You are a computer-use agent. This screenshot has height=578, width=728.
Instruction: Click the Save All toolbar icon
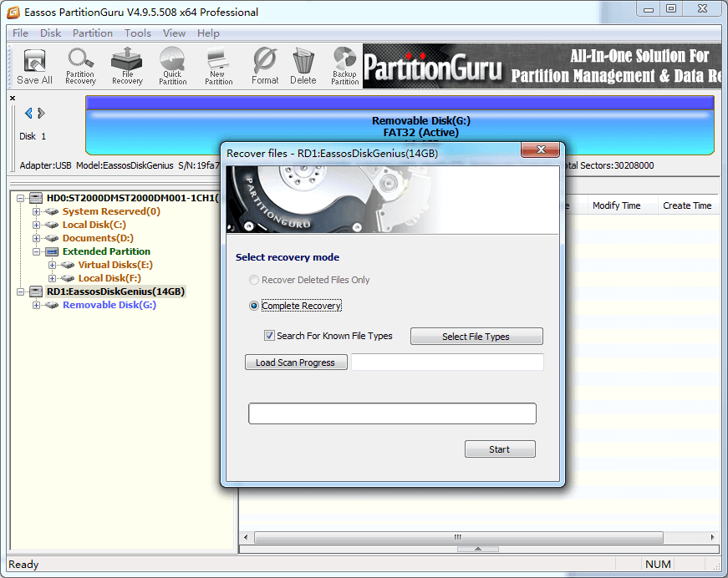[x=34, y=66]
